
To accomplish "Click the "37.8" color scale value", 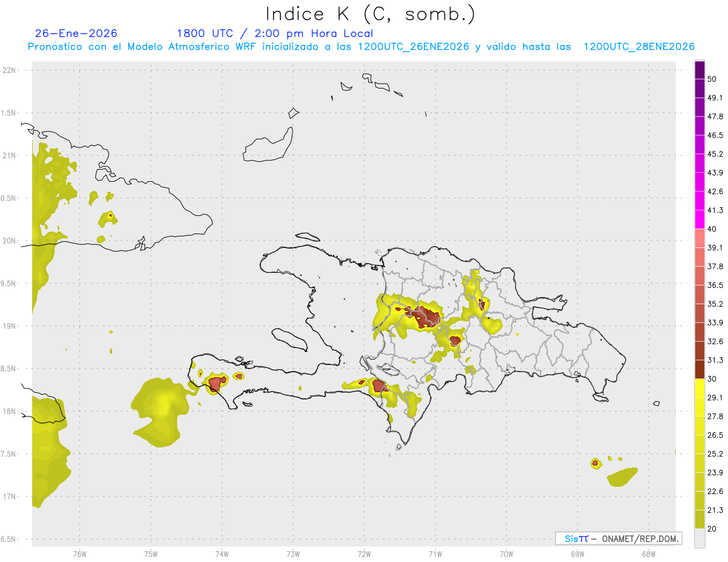I will pos(715,266).
